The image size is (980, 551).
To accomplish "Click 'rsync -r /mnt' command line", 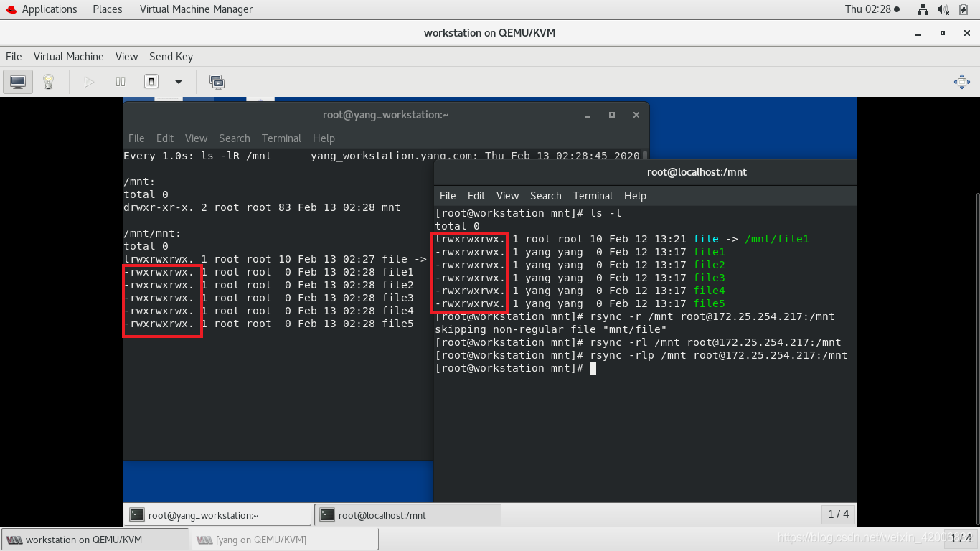I will [x=635, y=316].
